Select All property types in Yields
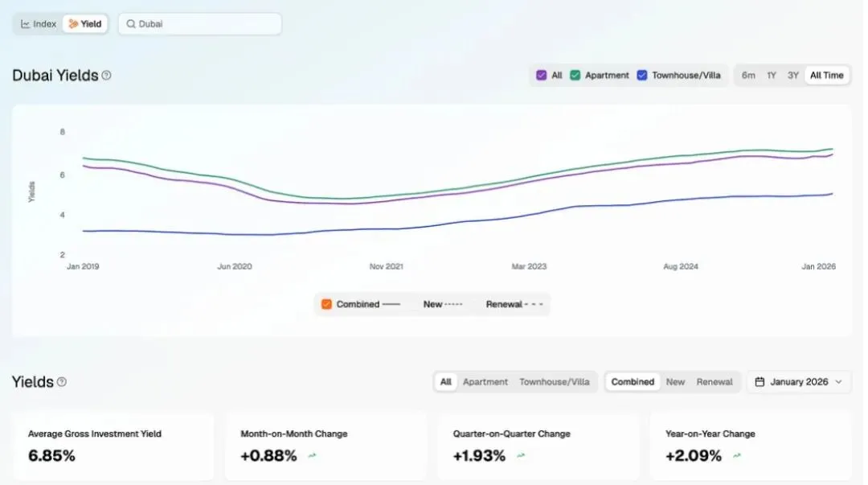 [x=445, y=382]
